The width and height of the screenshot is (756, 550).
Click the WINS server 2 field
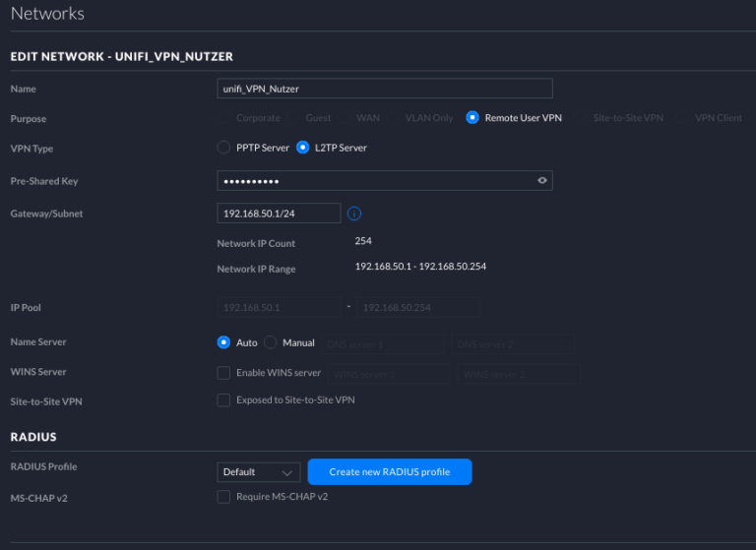pyautogui.click(x=519, y=374)
